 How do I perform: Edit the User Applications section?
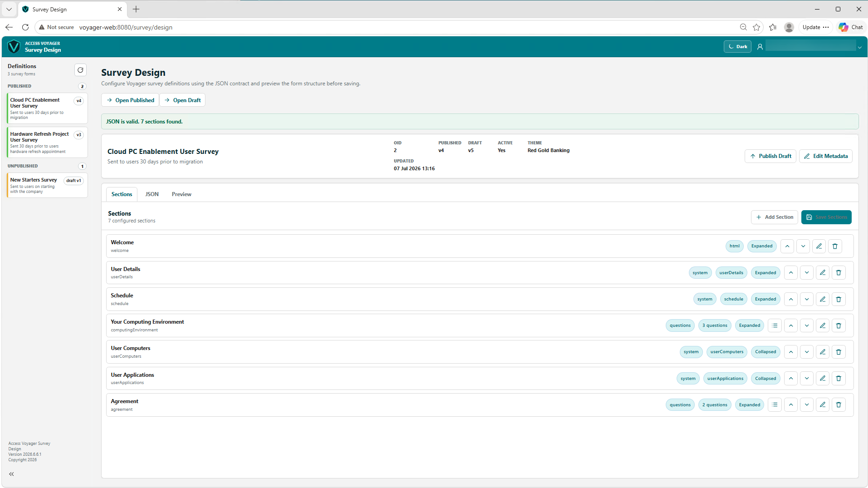click(x=823, y=379)
